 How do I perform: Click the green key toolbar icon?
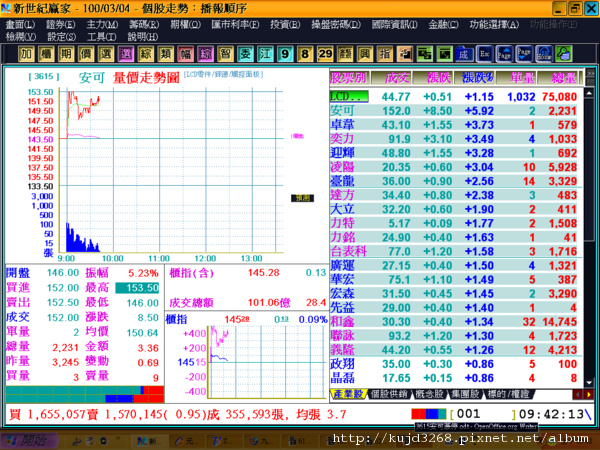pyautogui.click(x=564, y=54)
